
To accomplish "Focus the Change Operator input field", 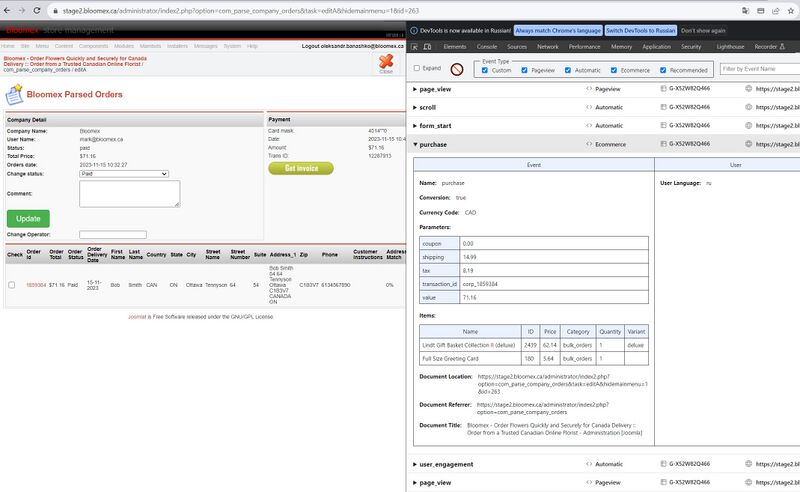I will point(113,235).
